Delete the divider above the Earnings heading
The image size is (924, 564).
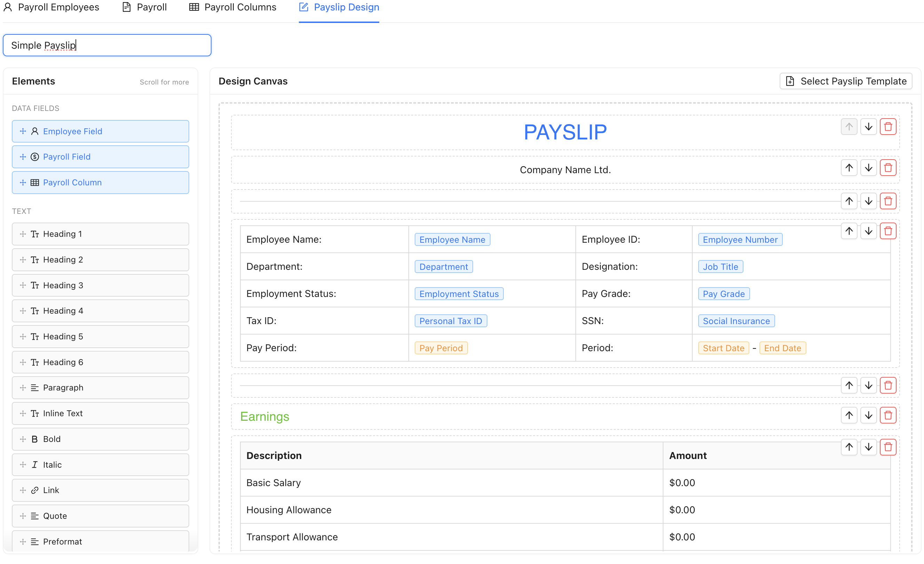[888, 385]
